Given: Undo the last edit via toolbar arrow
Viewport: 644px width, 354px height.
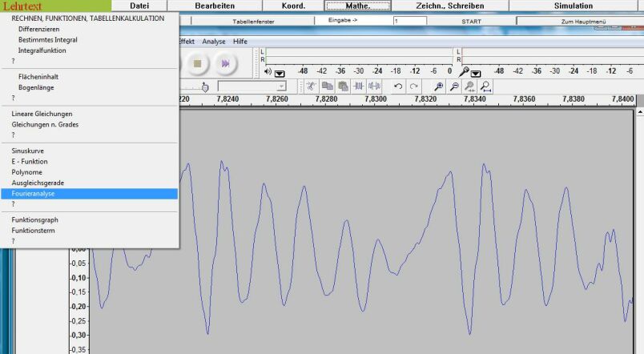Looking at the screenshot, I should (x=397, y=86).
